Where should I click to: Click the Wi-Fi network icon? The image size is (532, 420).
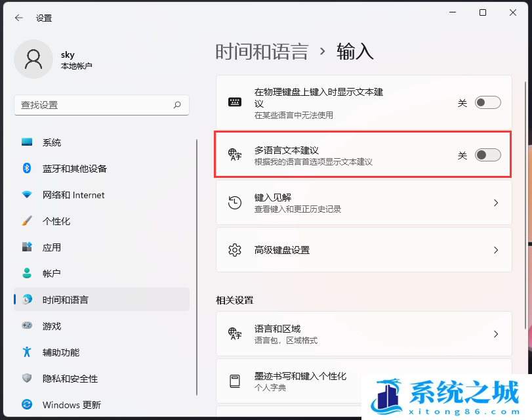click(x=27, y=194)
